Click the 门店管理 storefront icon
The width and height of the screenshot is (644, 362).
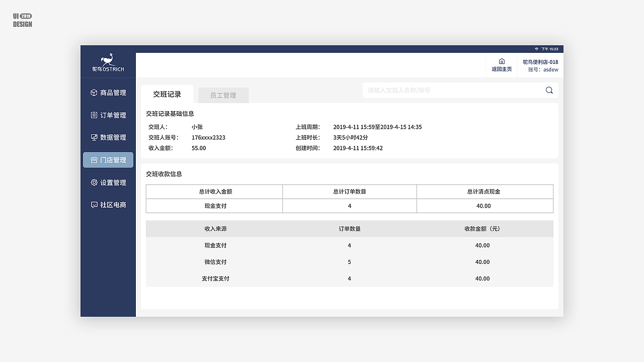[x=94, y=160]
